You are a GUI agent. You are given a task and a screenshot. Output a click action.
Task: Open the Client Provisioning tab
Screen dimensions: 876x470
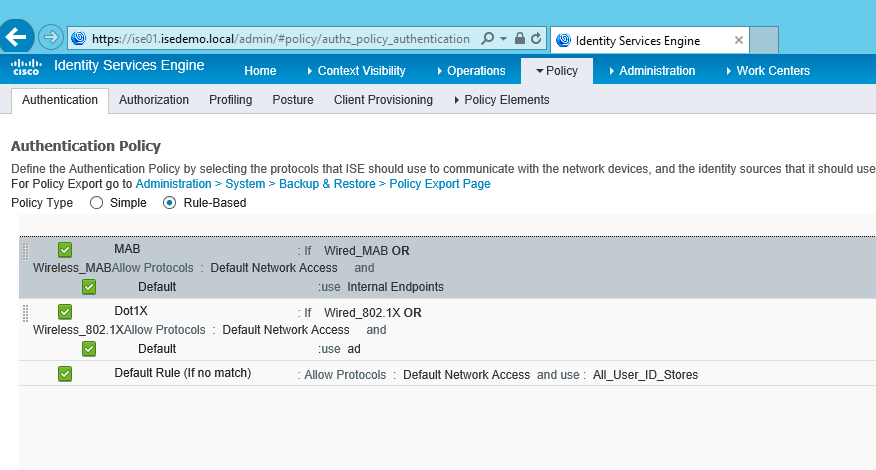pos(383,100)
